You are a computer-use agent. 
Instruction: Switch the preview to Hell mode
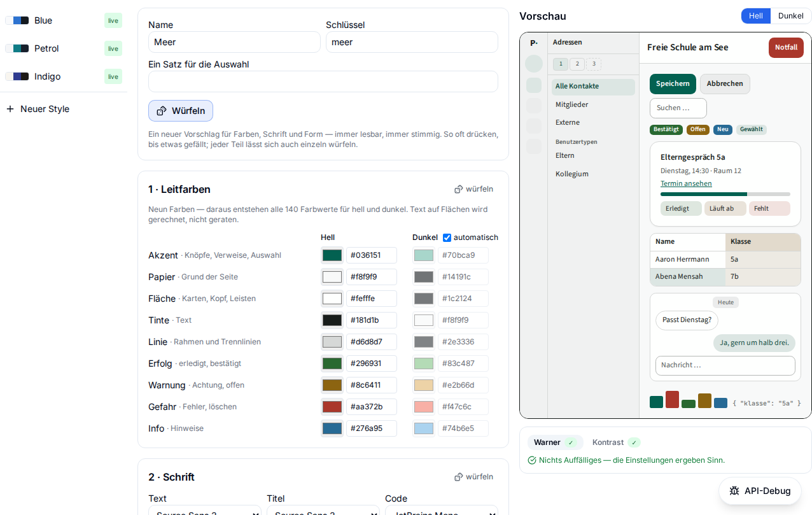click(756, 16)
